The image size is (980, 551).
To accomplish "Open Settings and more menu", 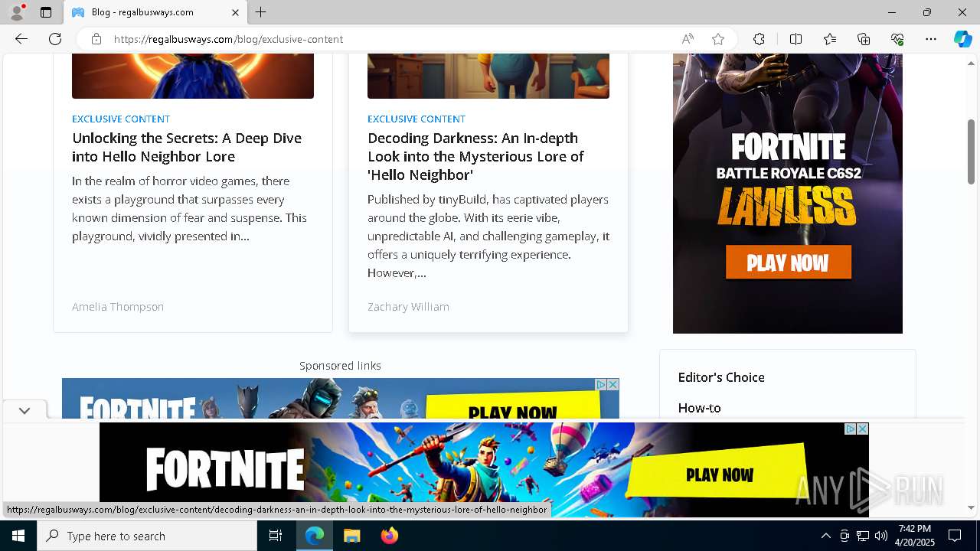I will (x=931, y=39).
